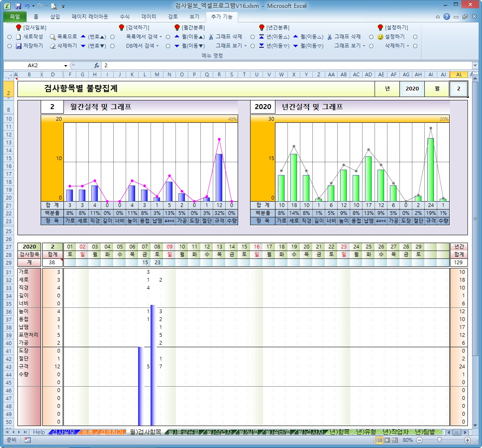This screenshot has width=482, height=448.
Task: Click the vertical scrollbar thumb
Action: (475, 219)
